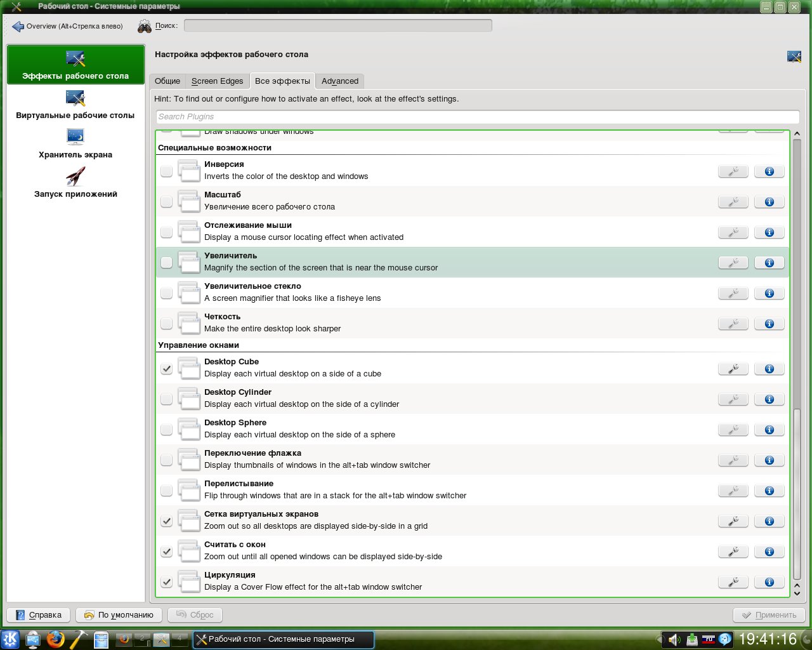Disable the Считать с окон checkbox
The width and height of the screenshot is (812, 650).
(x=166, y=552)
